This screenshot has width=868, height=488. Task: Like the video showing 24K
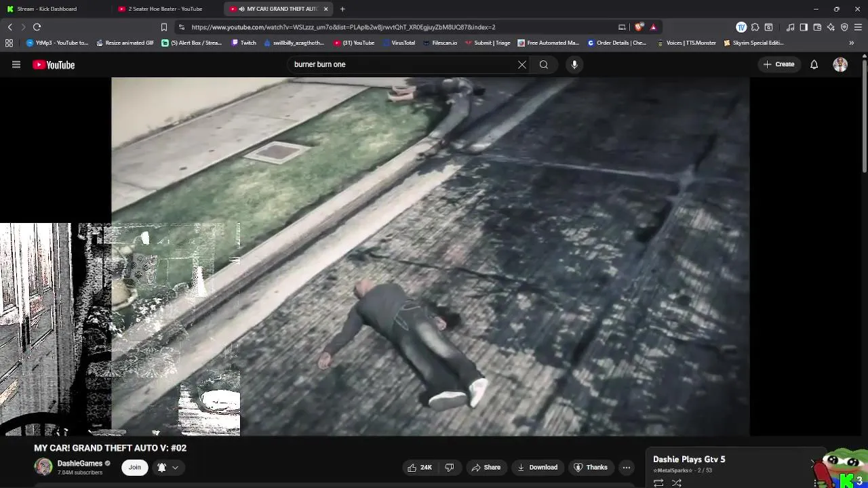click(x=420, y=467)
